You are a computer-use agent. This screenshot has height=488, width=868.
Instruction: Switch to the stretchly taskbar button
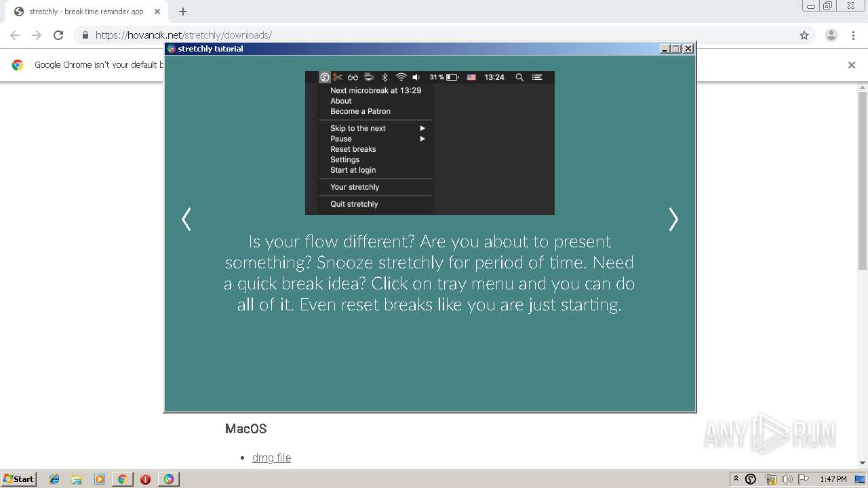tap(168, 479)
